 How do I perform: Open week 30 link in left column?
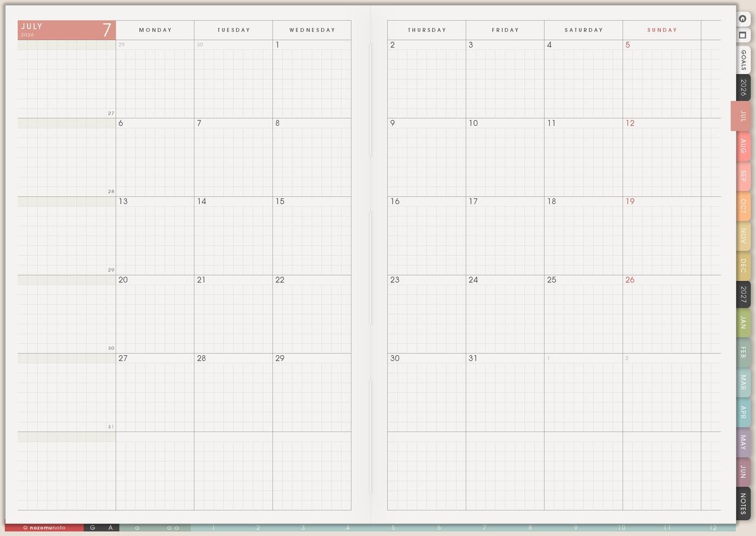[111, 348]
